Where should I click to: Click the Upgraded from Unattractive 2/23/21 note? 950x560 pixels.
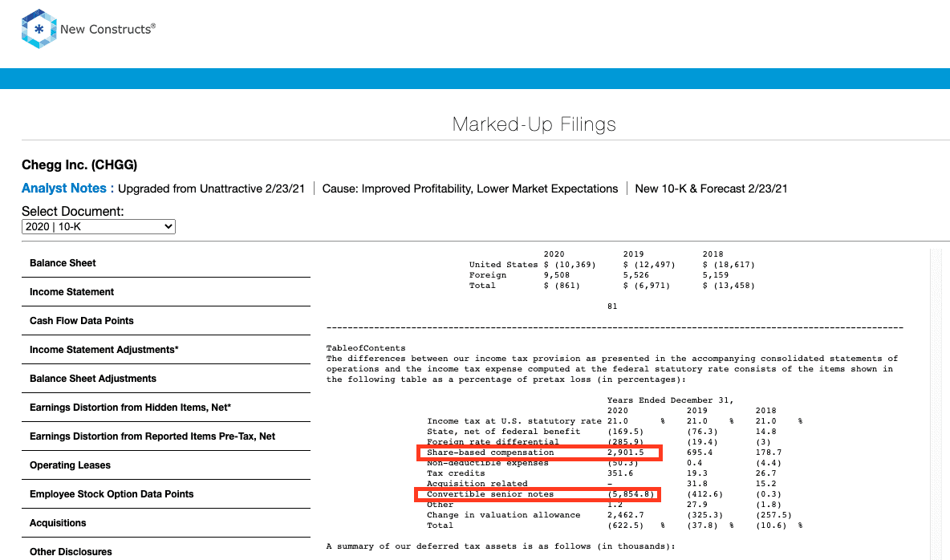pos(212,189)
